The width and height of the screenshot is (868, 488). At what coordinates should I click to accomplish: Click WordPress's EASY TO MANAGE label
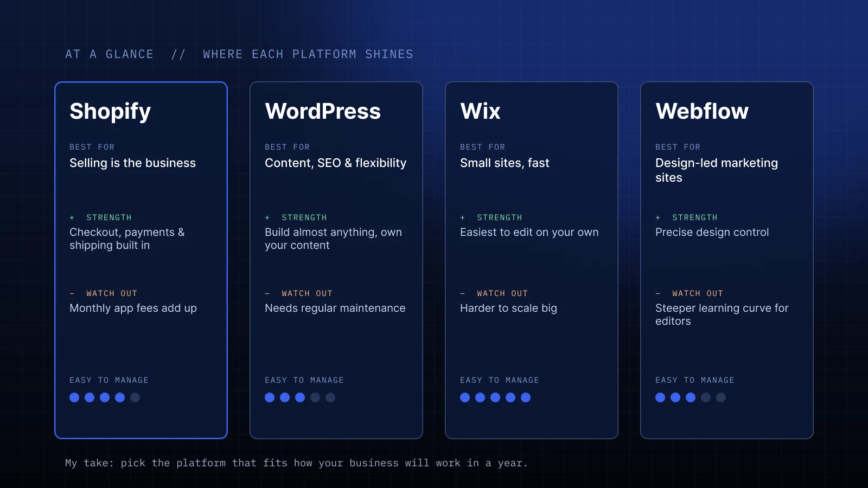(x=304, y=380)
